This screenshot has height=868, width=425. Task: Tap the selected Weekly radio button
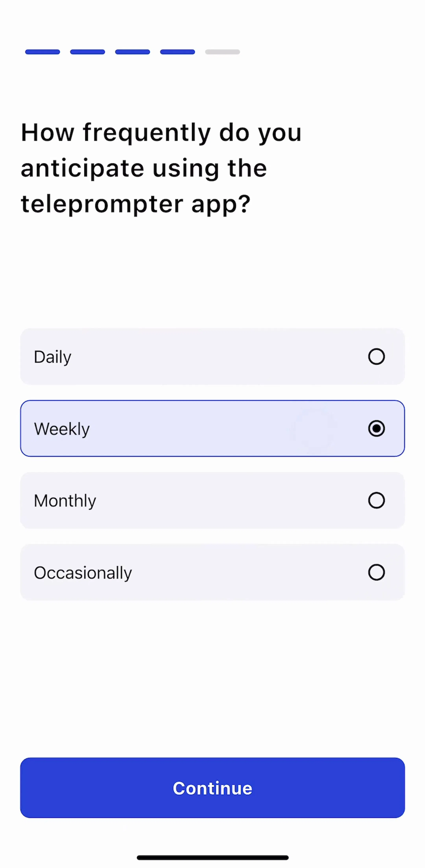click(376, 428)
